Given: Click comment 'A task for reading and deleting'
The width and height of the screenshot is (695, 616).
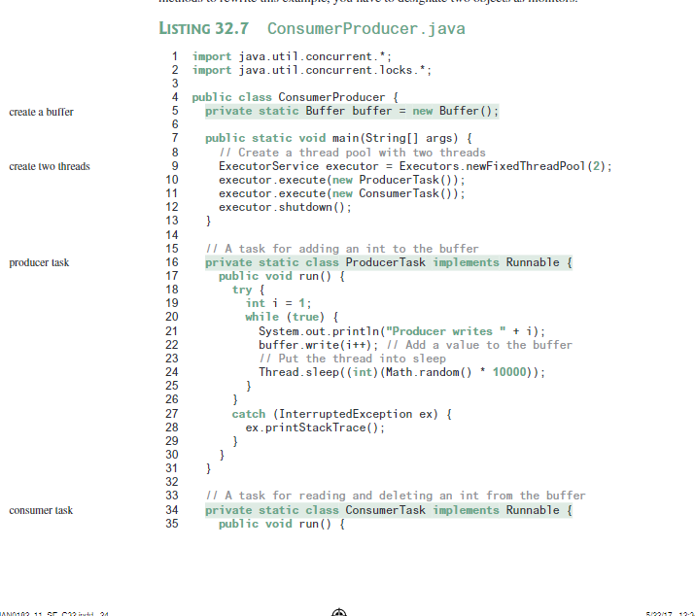Looking at the screenshot, I should click(396, 496).
